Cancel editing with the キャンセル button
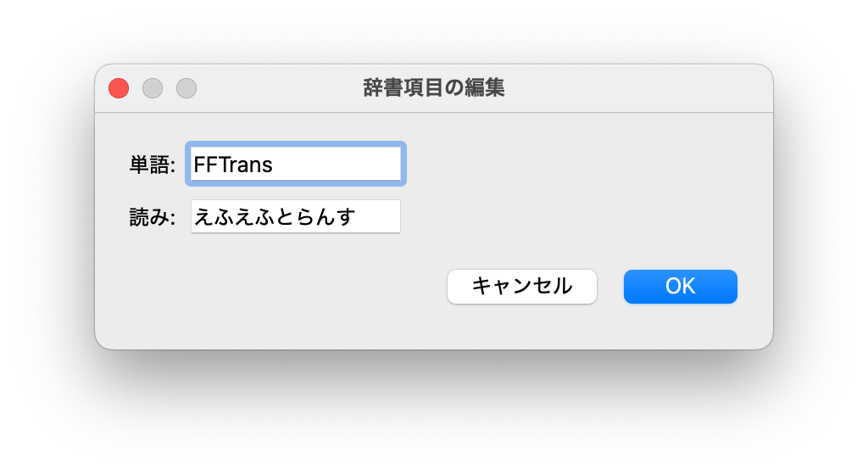 (x=522, y=286)
